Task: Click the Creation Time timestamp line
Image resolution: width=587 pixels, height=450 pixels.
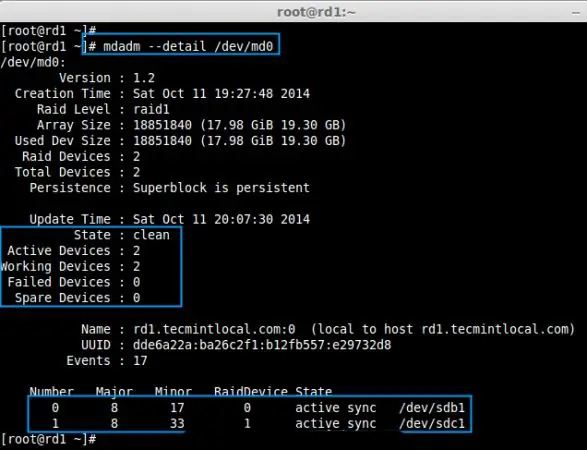Action: 162,94
